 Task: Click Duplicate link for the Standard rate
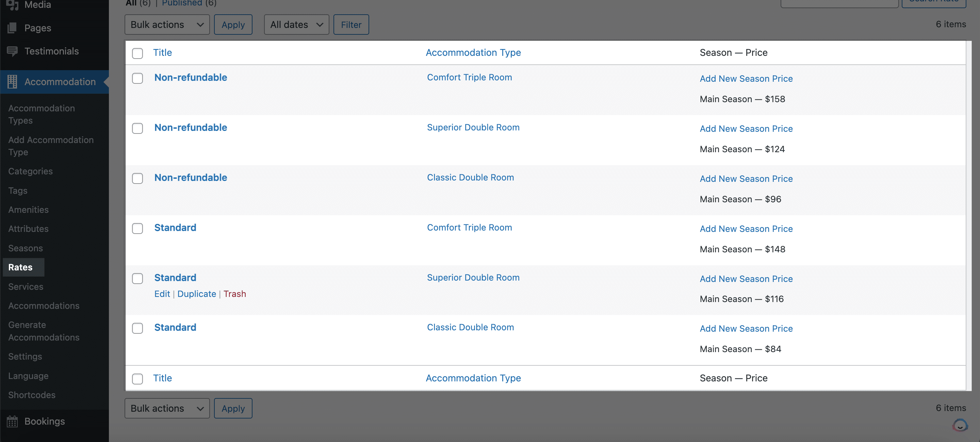(196, 294)
